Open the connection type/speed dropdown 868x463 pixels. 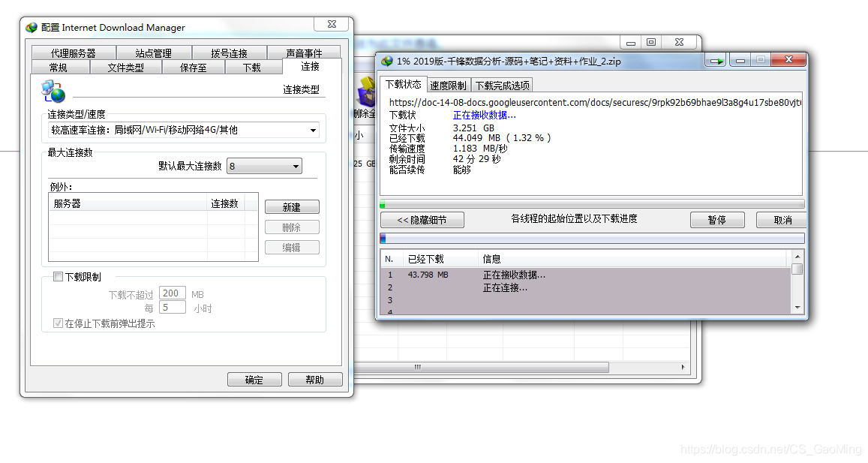313,129
